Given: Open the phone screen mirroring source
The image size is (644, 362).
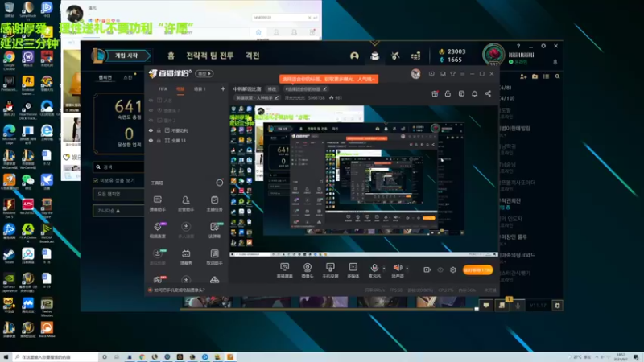Looking at the screenshot, I should [x=330, y=270].
